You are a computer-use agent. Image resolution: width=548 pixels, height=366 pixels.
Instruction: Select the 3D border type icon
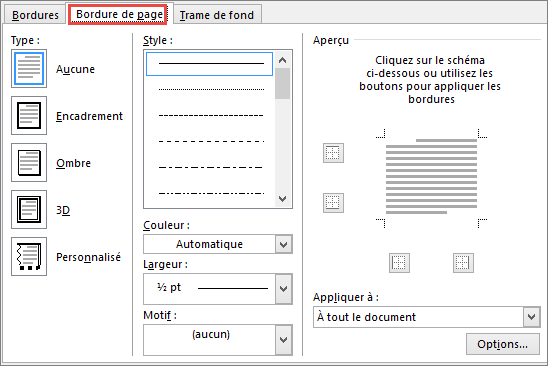point(29,210)
